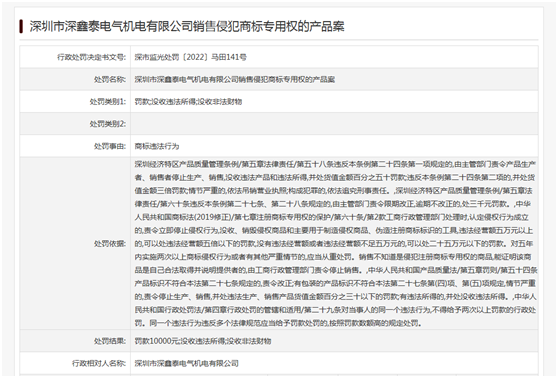Click paragraph line beginning 人民共和国商标法(2019修正)
558x378 pixels.
pyautogui.click(x=332, y=217)
